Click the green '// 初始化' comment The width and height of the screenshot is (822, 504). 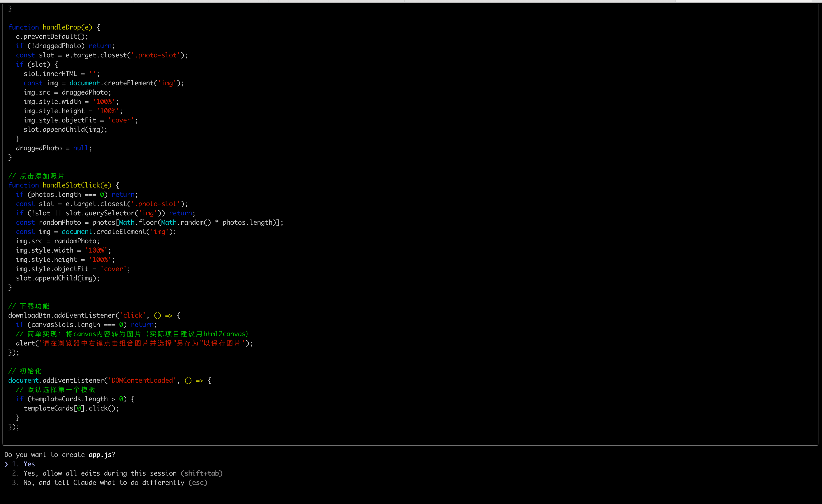[25, 371]
